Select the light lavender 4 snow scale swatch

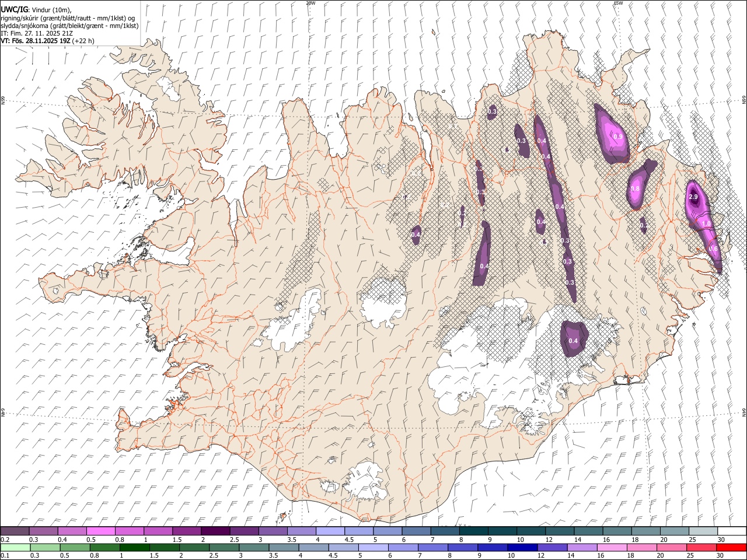pos(330,531)
